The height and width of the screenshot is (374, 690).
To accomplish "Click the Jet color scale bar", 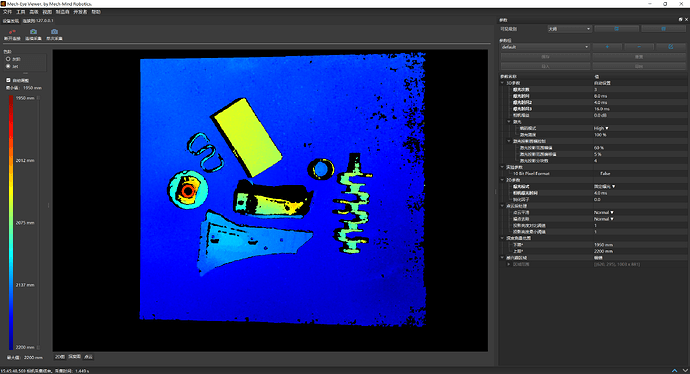I will tap(11, 223).
